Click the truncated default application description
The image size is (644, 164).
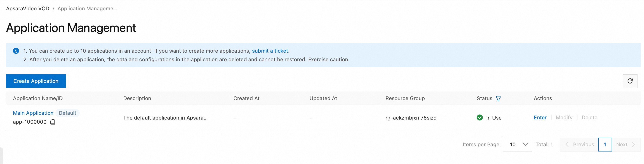pos(165,118)
